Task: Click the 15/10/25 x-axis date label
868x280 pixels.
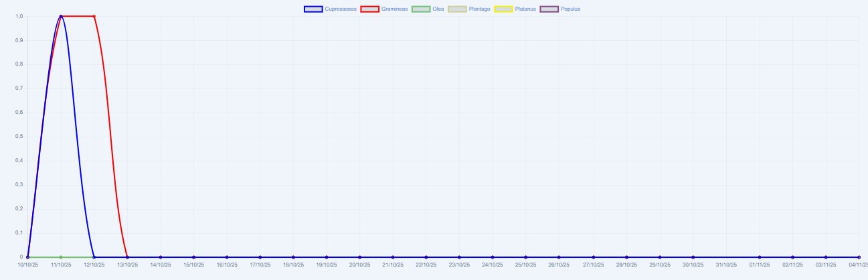Action: click(x=193, y=265)
